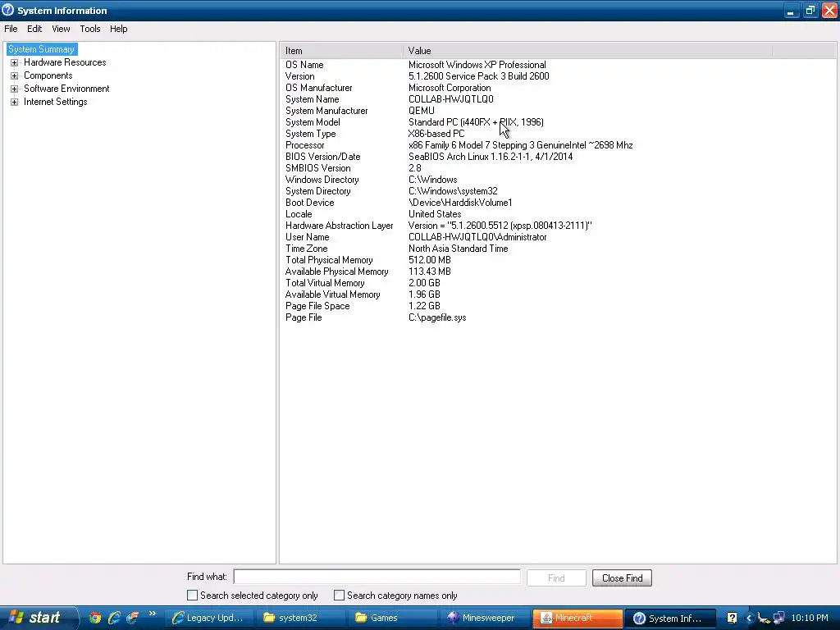Open the Windows Start menu
The height and width of the screenshot is (630, 840).
(x=38, y=618)
